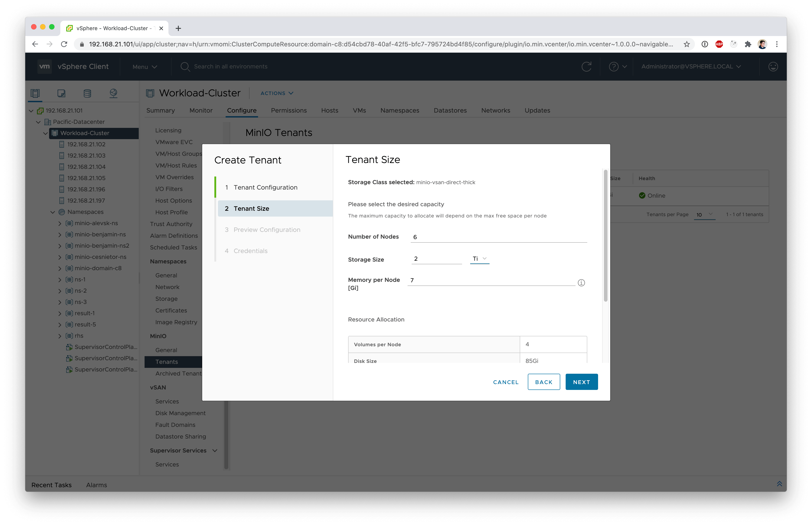Click the Memory per Node info icon
The height and width of the screenshot is (525, 812).
581,283
